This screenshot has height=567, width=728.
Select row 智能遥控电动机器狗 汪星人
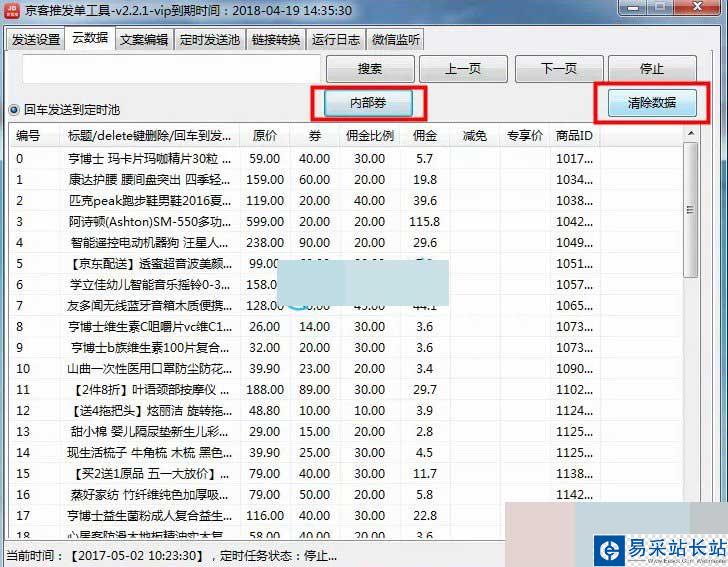(x=346, y=242)
